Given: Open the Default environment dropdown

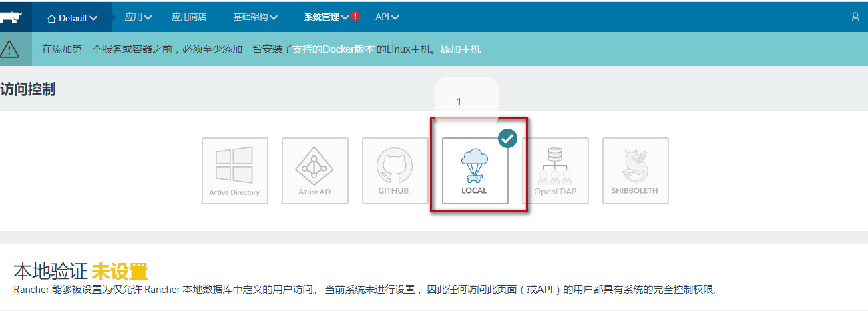Looking at the screenshot, I should (x=72, y=18).
